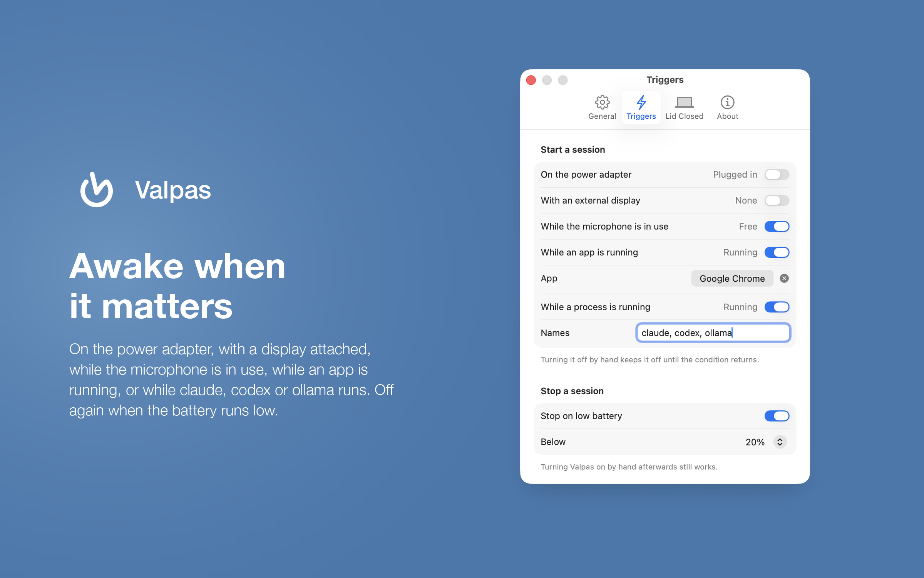The height and width of the screenshot is (578, 924).
Task: Click the 'None' display status text
Action: [746, 200]
